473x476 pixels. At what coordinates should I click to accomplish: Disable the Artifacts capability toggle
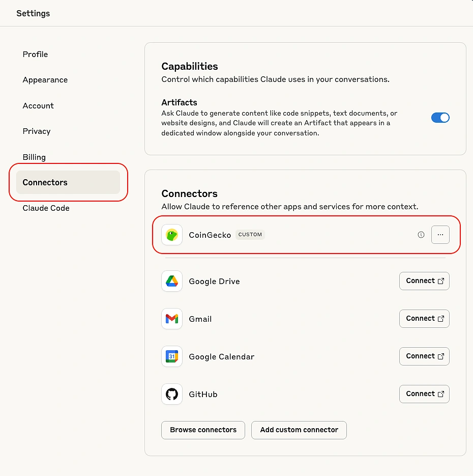(x=440, y=117)
